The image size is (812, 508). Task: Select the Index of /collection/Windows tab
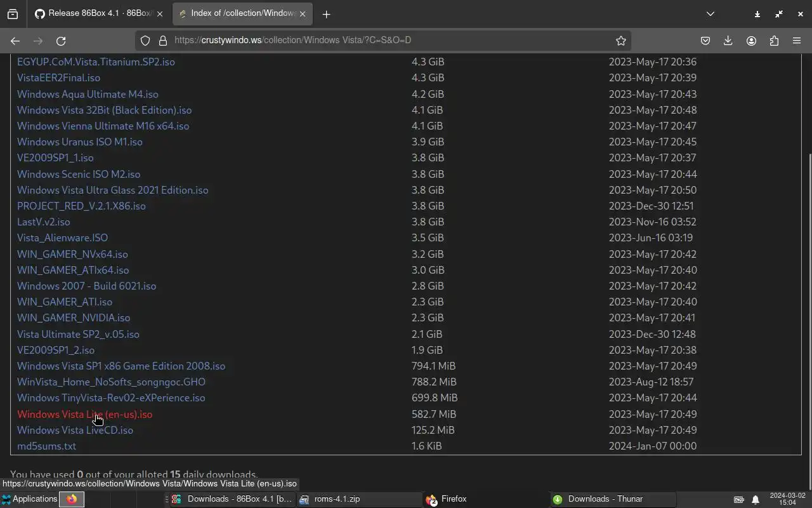242,13
